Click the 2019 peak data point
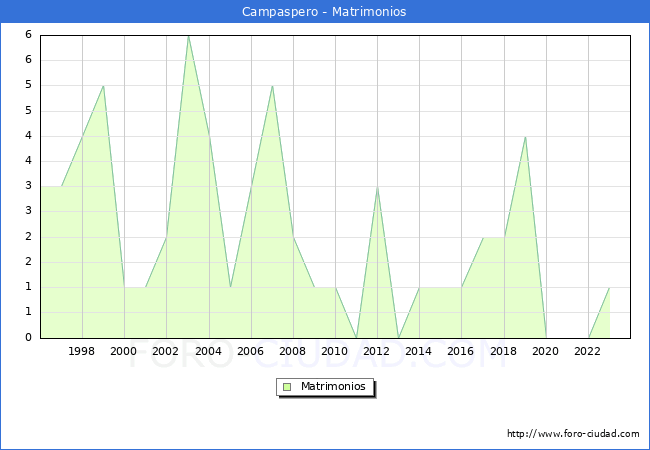Image resolution: width=650 pixels, height=450 pixels. pos(525,136)
